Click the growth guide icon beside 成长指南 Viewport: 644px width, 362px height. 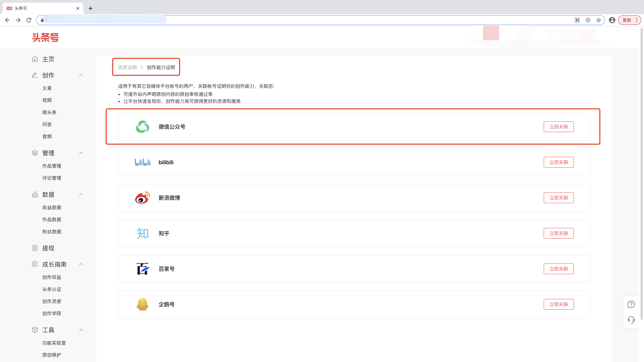tap(35, 264)
